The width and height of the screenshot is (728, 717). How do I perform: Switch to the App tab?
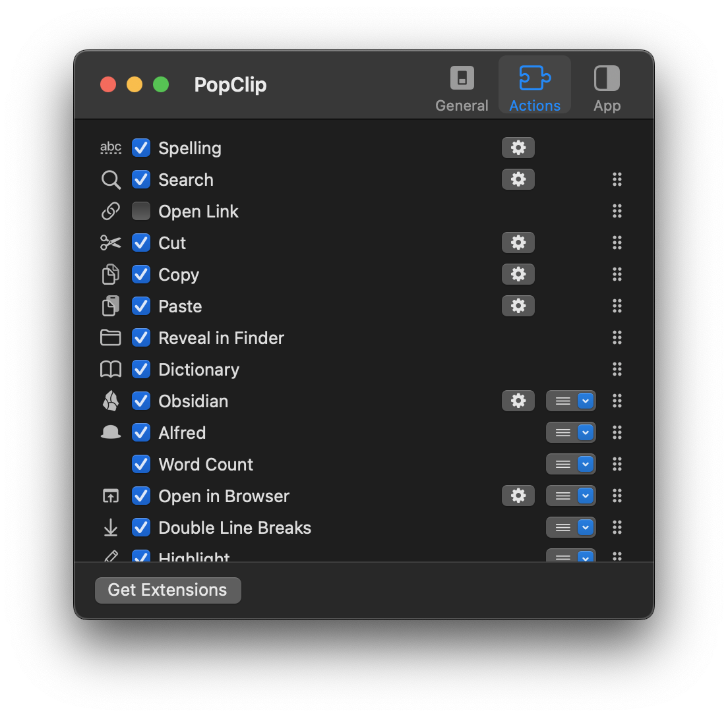point(607,89)
